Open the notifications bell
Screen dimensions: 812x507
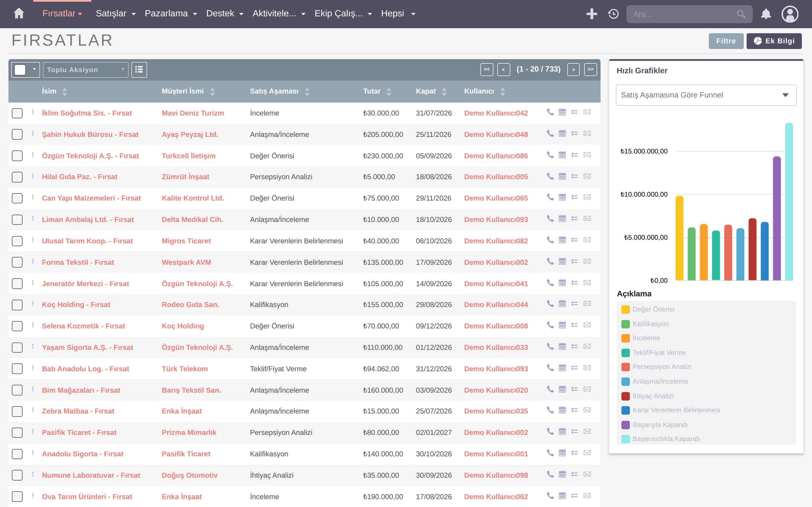766,14
